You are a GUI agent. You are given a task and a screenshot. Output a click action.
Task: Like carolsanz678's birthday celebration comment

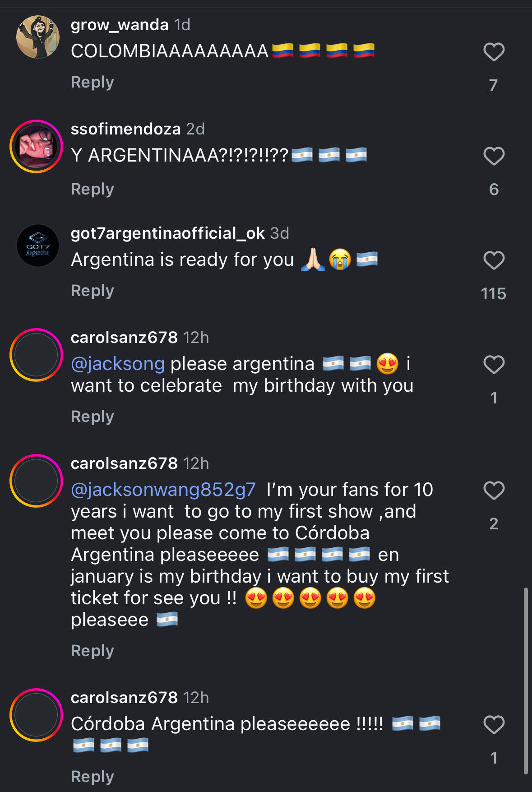point(494,365)
